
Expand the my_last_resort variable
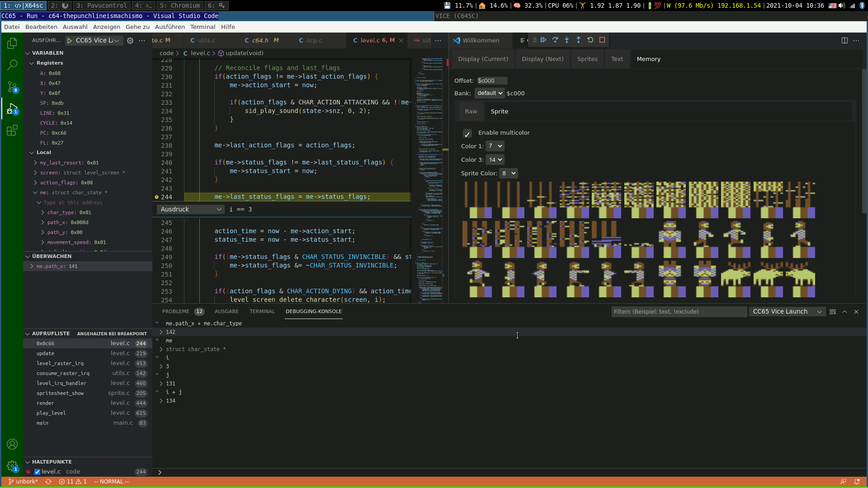click(x=36, y=163)
